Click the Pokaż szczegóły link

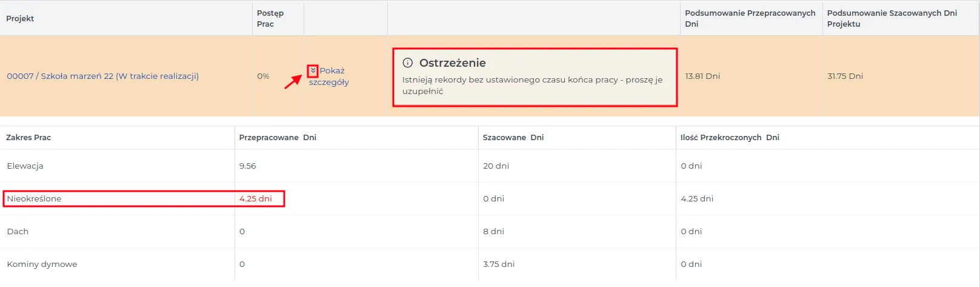point(329,76)
